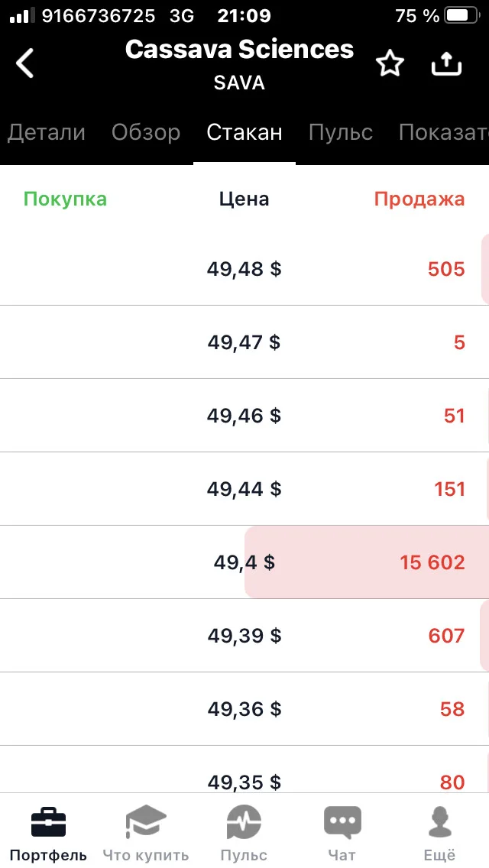Viewport: 489px width, 868px height.
Task: Open Что купить graduation cap icon
Action: tap(146, 822)
